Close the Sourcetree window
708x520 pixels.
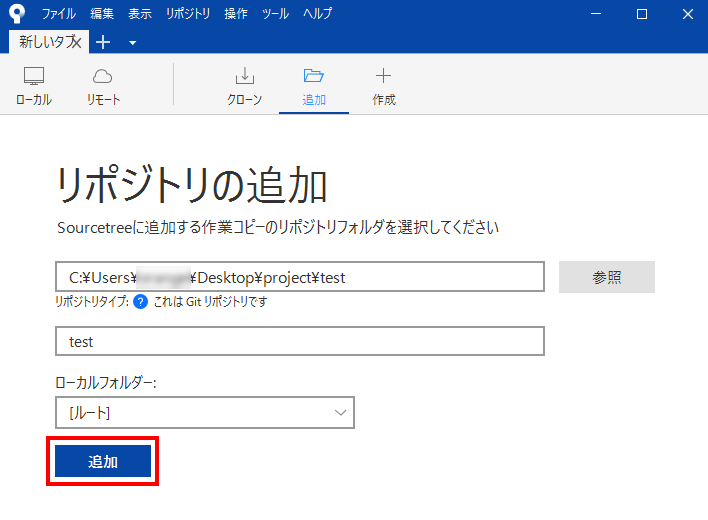[x=688, y=14]
